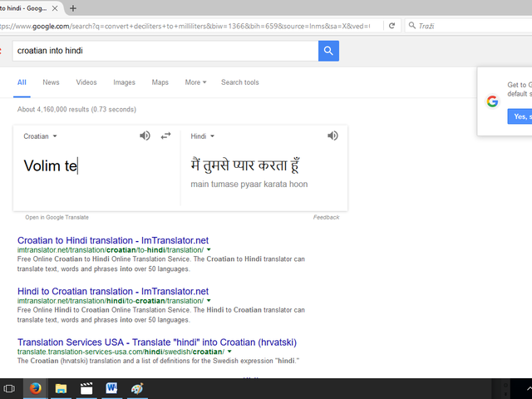Play audio for the Croatian source text
Screen dimensions: 532x399
click(x=145, y=135)
